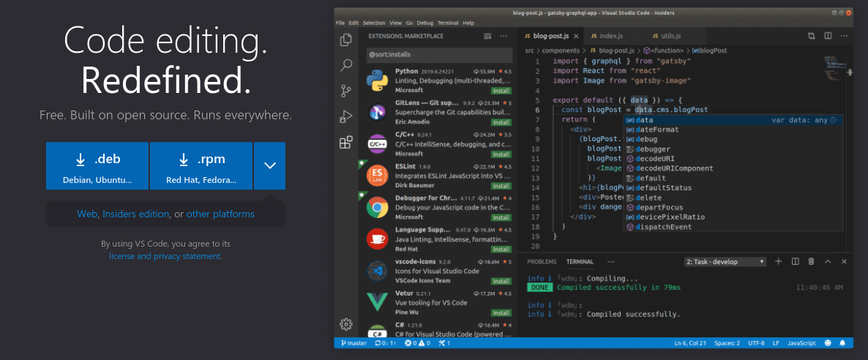
Task: Download the .rpm package
Action: 201,165
